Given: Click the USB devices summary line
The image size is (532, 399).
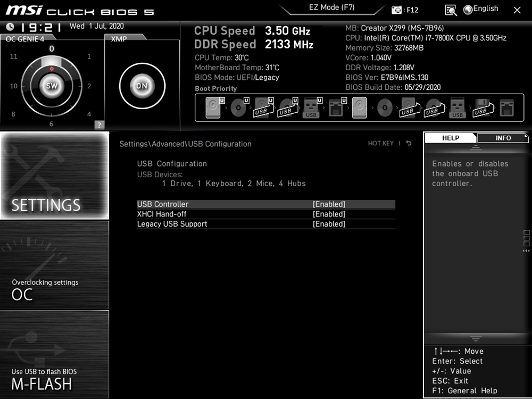Looking at the screenshot, I should (x=234, y=184).
